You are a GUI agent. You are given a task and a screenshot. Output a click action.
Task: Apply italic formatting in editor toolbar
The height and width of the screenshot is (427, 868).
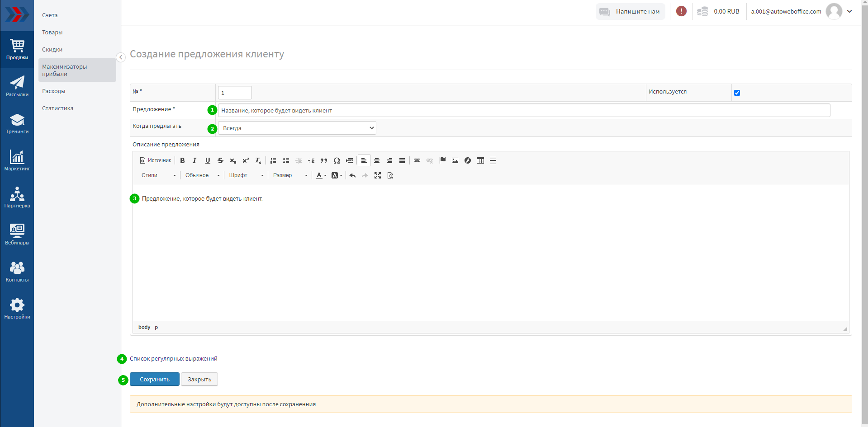tap(194, 160)
